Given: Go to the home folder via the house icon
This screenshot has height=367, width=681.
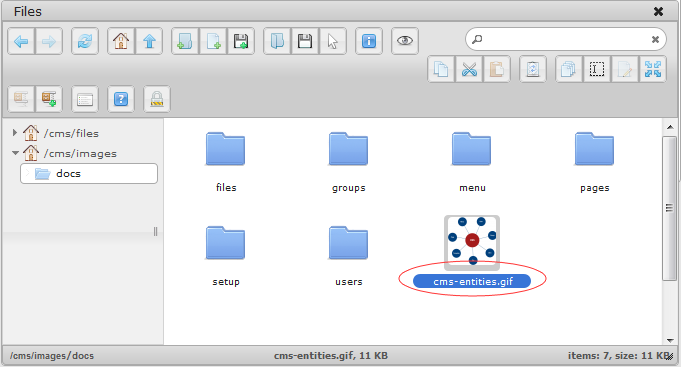Looking at the screenshot, I should point(121,41).
